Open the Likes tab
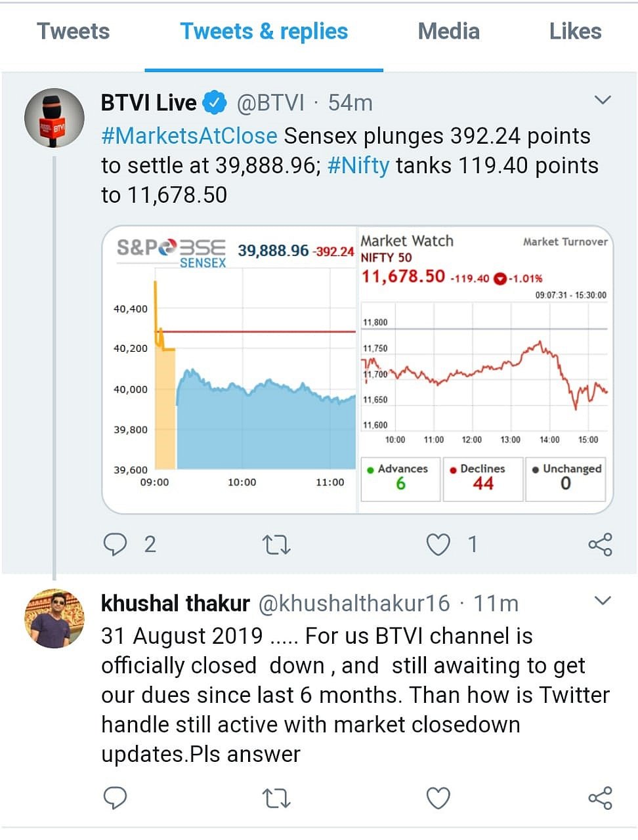638x840 pixels. click(575, 31)
